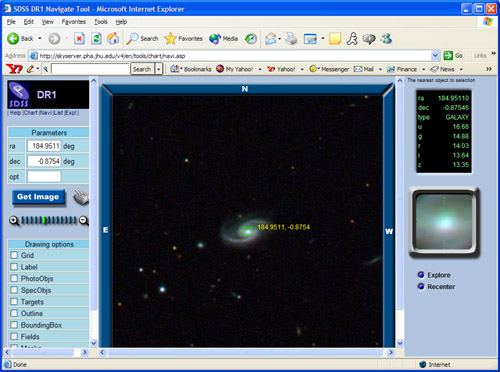Click the Edit page toolbar icon
The image size is (500, 372).
pos(310,39)
